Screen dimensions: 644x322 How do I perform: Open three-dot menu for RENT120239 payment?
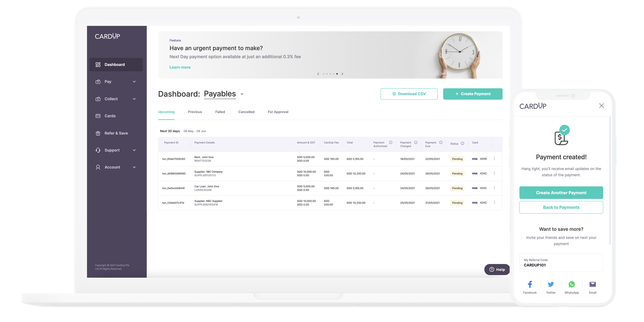click(x=494, y=159)
